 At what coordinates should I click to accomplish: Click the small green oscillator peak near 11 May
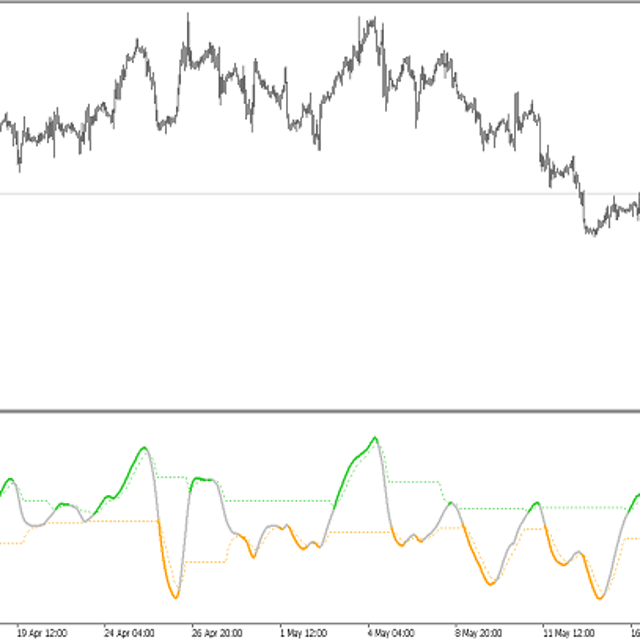pos(537,503)
